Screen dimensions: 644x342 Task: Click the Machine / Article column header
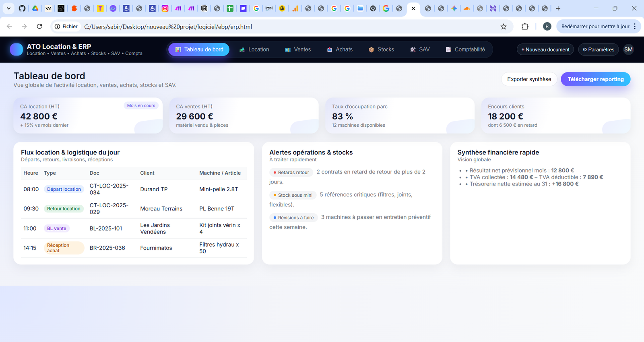pyautogui.click(x=220, y=173)
